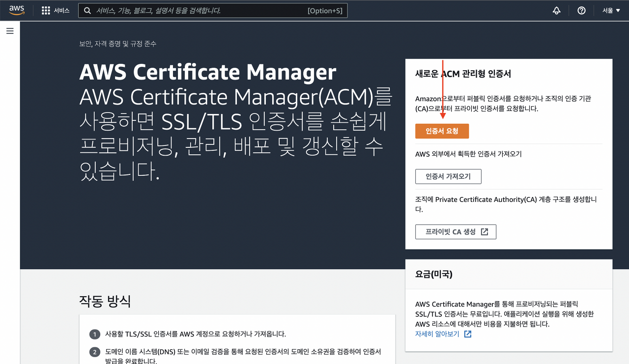Click the 새로운 ACM 관리형 인증서 heading
Image resolution: width=629 pixels, height=364 pixels.
[463, 74]
